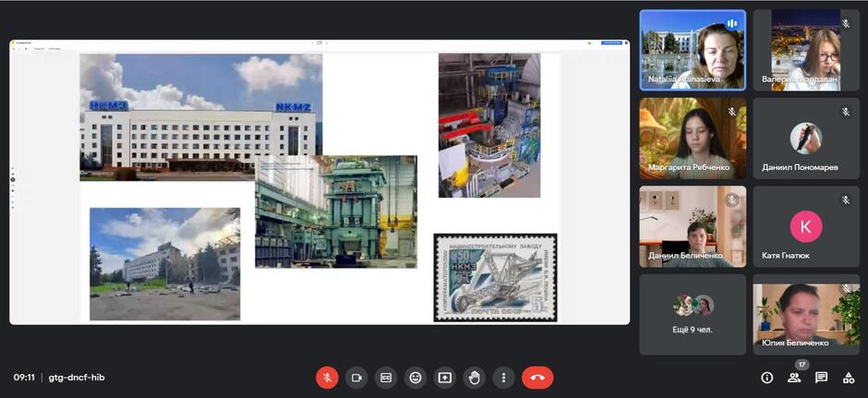The width and height of the screenshot is (868, 398).
Task: Leave the call with the red hang-up button
Action: 537,378
